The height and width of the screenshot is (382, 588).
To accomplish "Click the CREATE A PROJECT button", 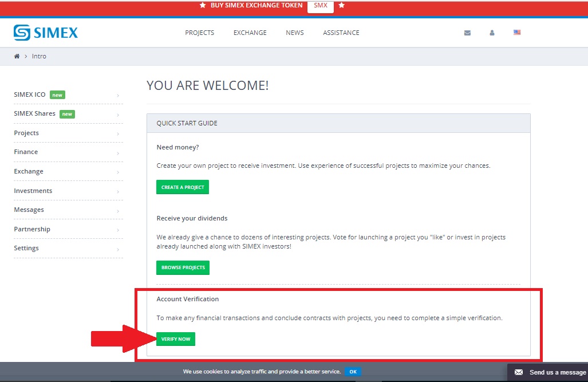I will coord(183,187).
